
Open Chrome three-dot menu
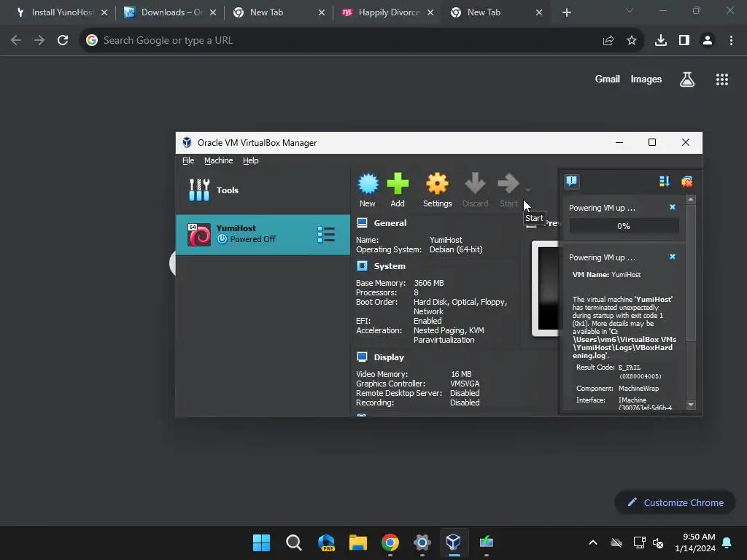731,41
